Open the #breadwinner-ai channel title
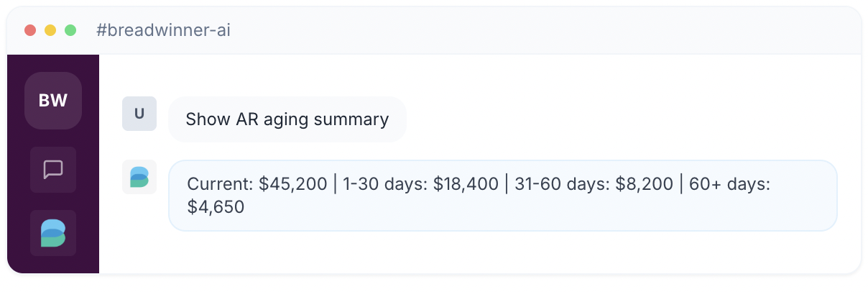Viewport: 868px width, 292px height. tap(163, 30)
